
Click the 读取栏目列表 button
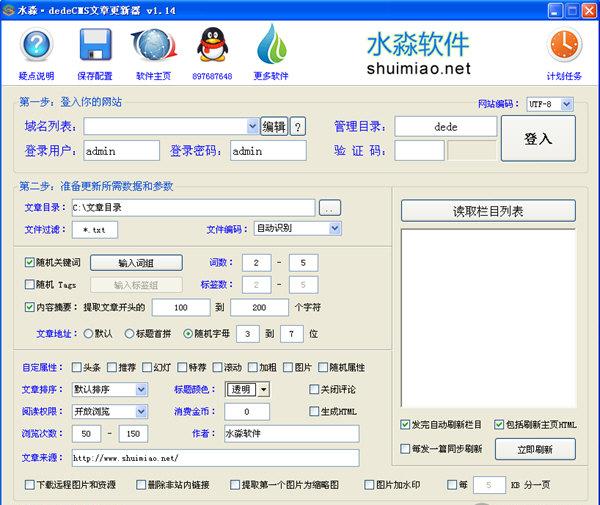[488, 211]
